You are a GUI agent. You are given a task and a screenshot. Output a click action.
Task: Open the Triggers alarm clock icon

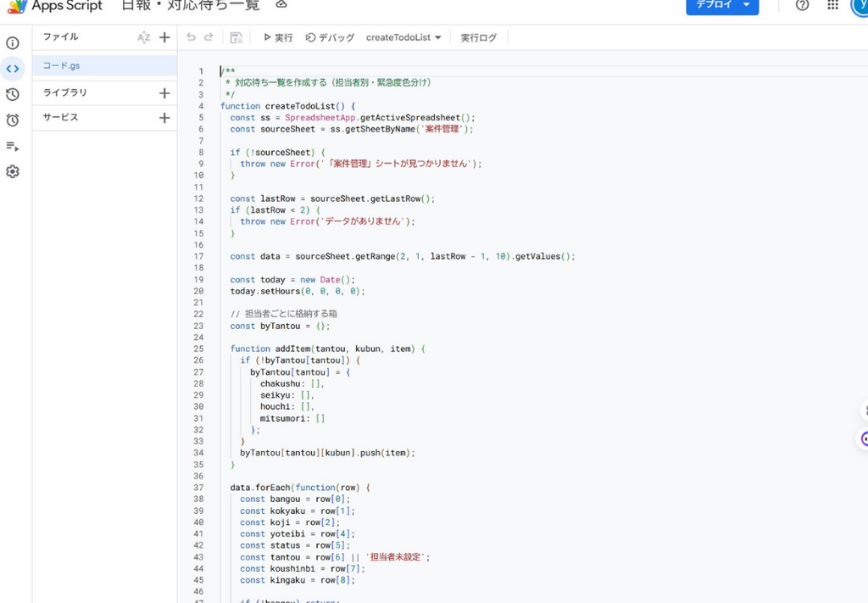coord(13,120)
